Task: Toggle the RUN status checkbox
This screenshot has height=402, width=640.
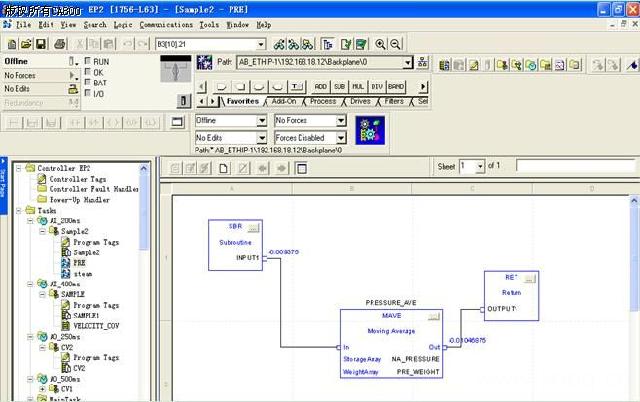Action: pyautogui.click(x=89, y=61)
